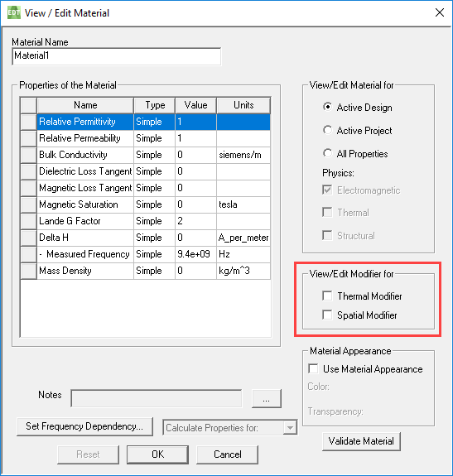The height and width of the screenshot is (476, 453).
Task: Select the Active Design radio button
Action: [327, 107]
